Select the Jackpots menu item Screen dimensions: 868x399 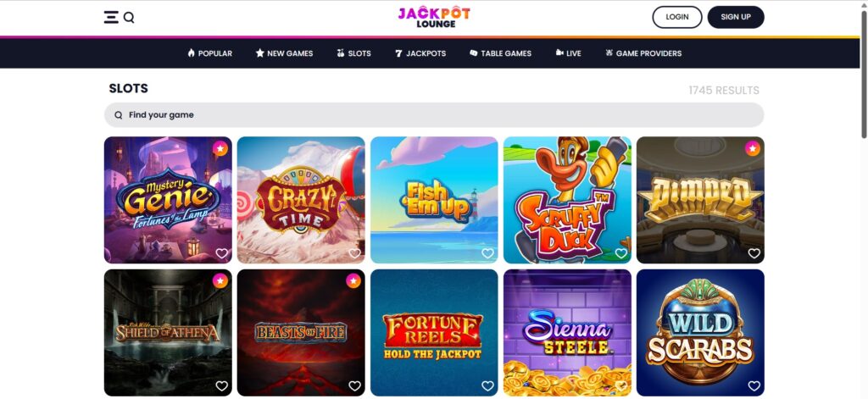pos(420,53)
